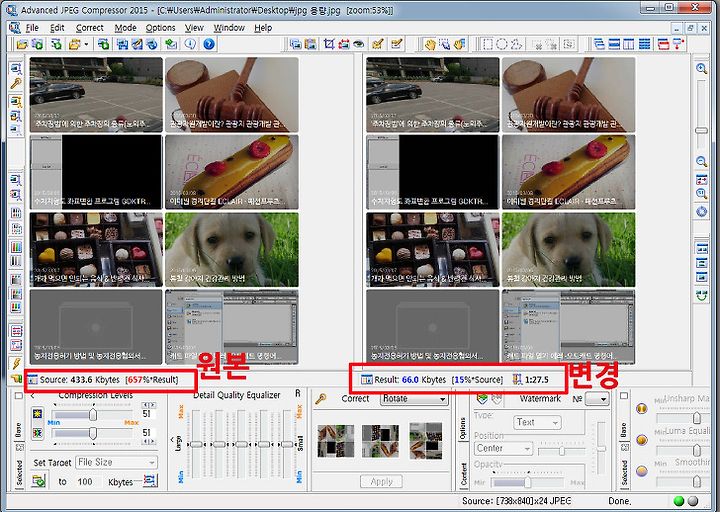Open the watermark № dropdown
This screenshot has height=512, width=720.
point(597,399)
